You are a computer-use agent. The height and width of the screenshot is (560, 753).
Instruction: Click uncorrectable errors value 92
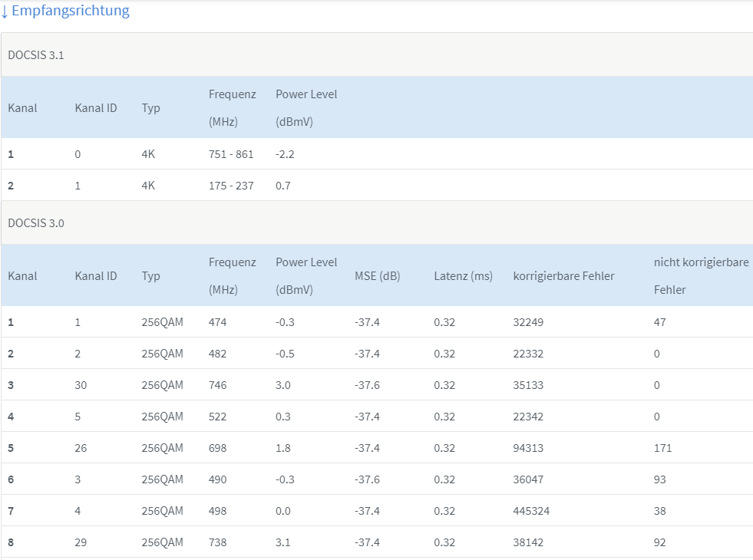point(660,542)
